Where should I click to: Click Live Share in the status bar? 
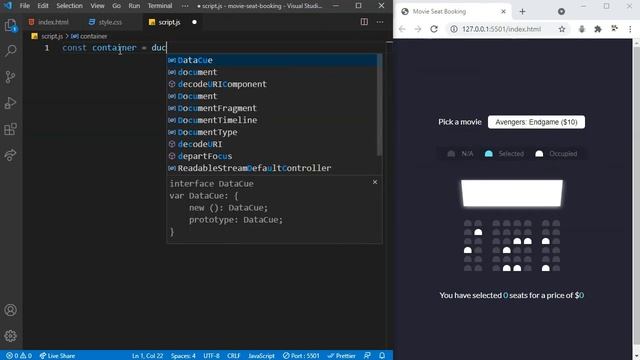57,356
